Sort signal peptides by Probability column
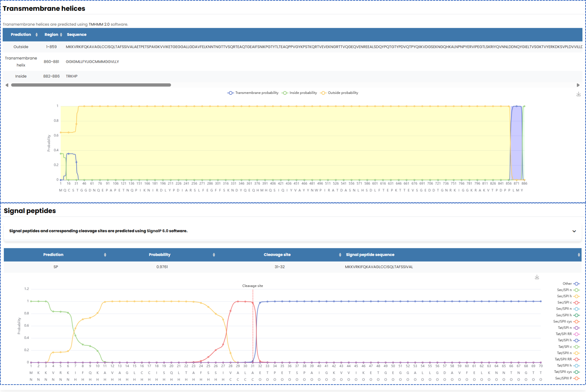The height and width of the screenshot is (392, 586). tap(214, 255)
